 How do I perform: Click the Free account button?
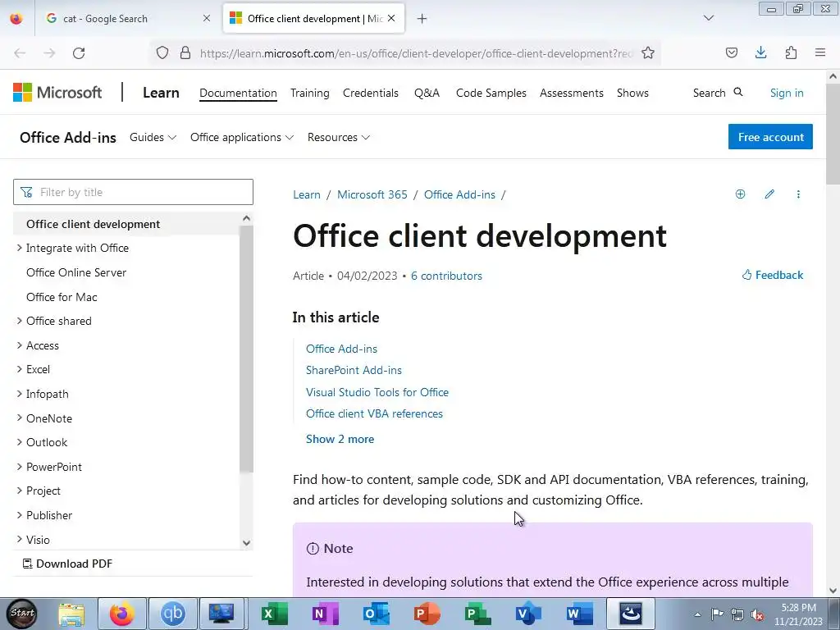770,137
